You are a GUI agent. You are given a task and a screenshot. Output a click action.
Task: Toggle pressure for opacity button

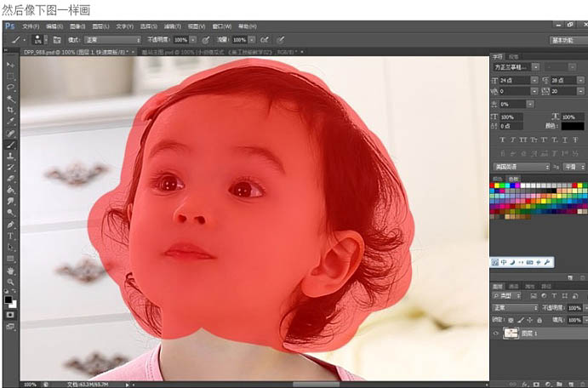tap(205, 40)
